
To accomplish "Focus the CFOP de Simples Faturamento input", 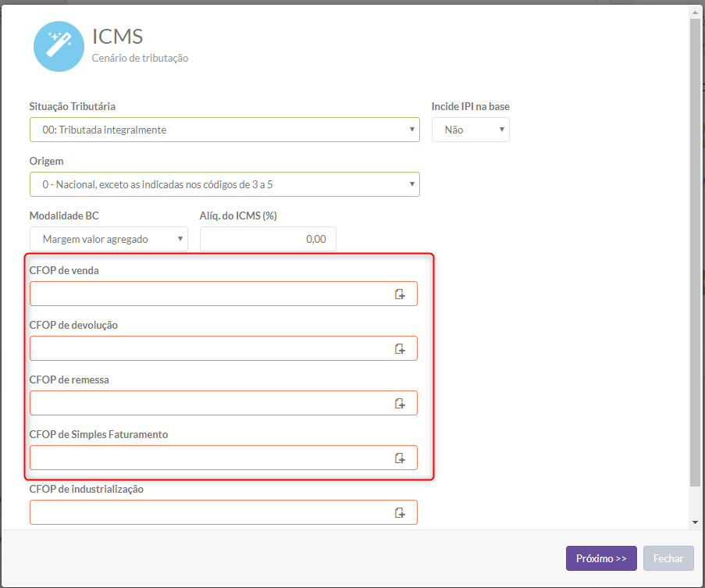I will tap(223, 458).
